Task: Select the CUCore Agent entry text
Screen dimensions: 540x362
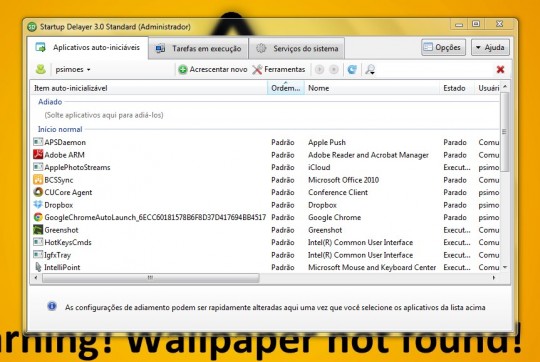Action: 68,193
